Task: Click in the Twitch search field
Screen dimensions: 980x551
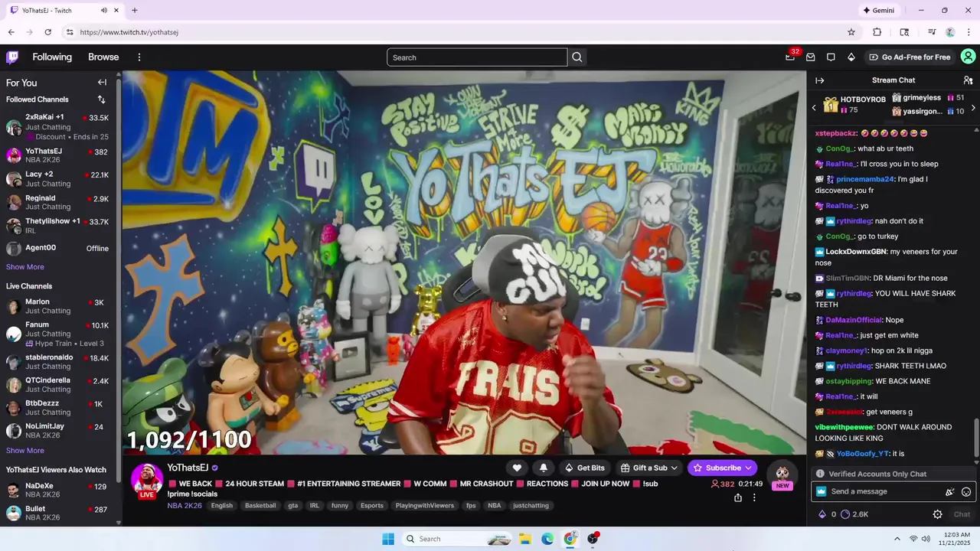Action: pyautogui.click(x=477, y=57)
